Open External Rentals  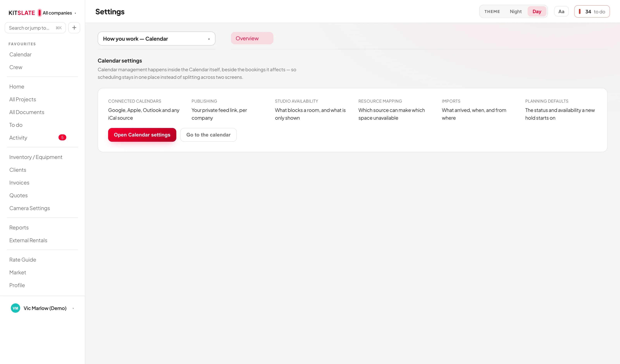[x=28, y=240]
